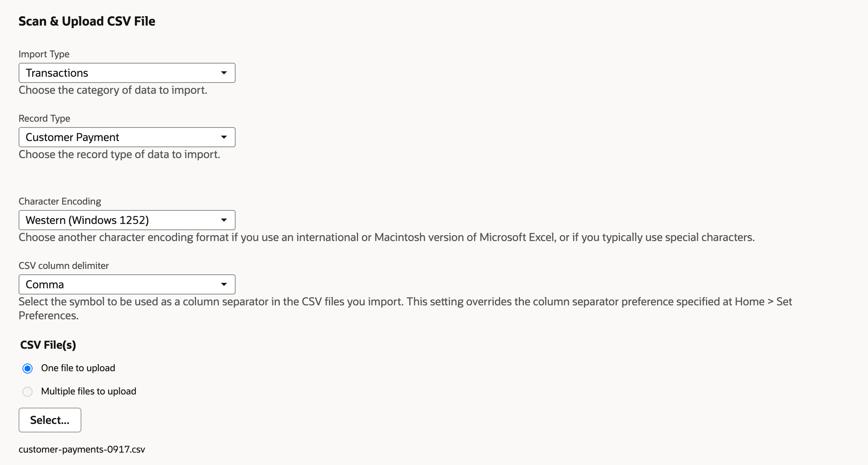Select the One file to upload radio button

28,368
